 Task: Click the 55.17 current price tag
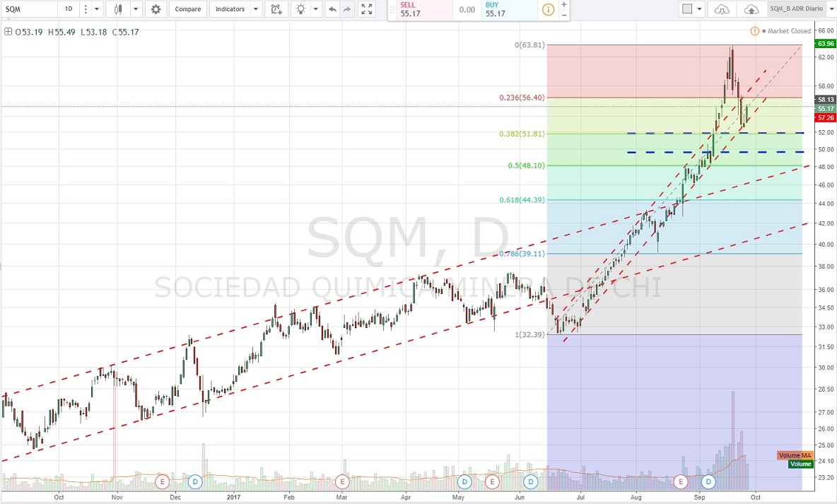point(825,109)
